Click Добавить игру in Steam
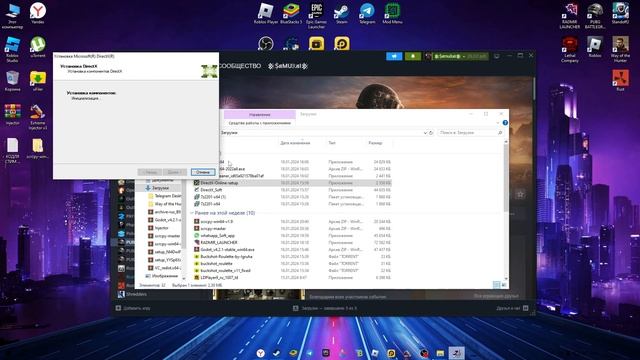 (133, 308)
